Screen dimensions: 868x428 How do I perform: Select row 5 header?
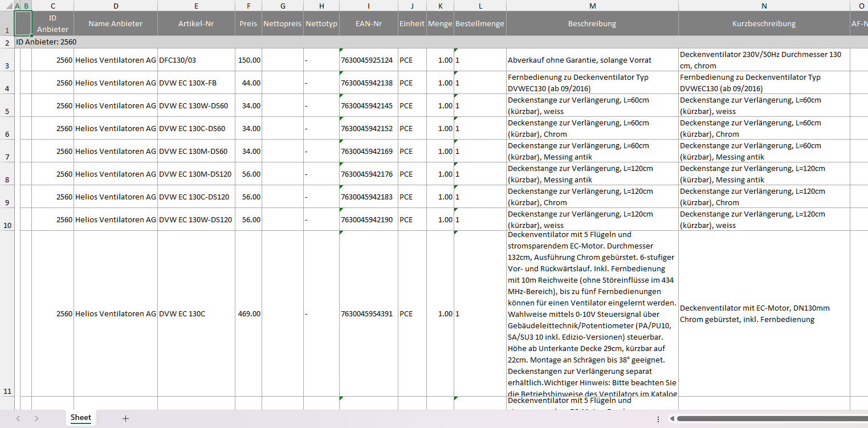[7, 105]
